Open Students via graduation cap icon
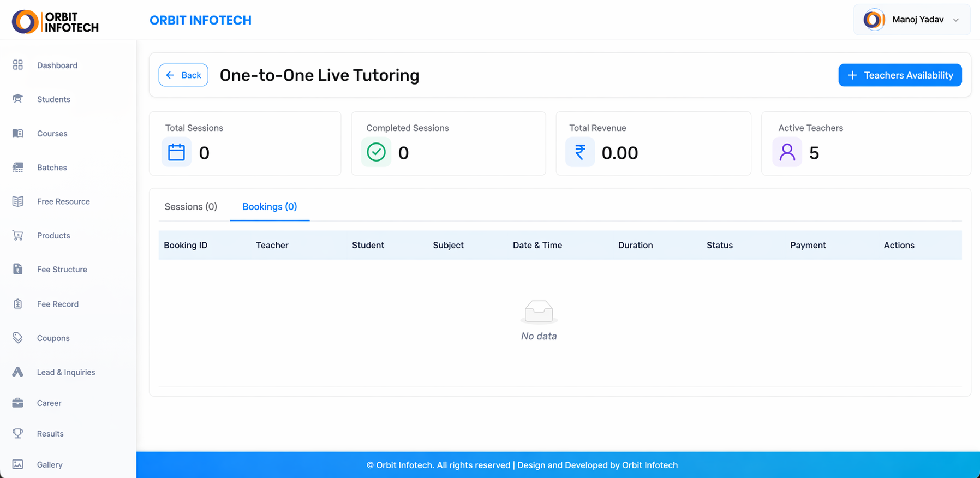 tap(18, 99)
